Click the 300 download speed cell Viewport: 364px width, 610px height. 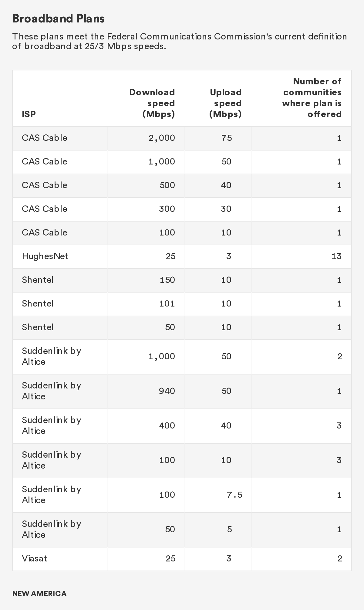(167, 209)
